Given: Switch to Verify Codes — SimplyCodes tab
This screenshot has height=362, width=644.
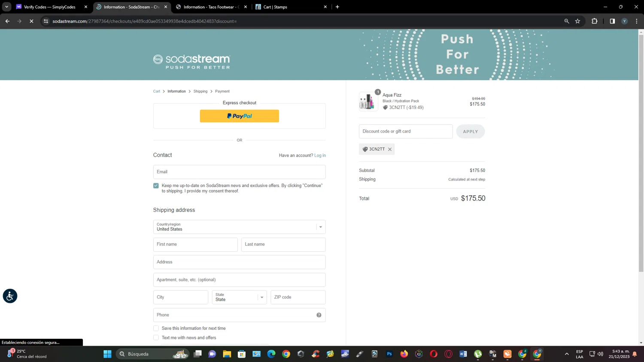Looking at the screenshot, I should (x=49, y=7).
